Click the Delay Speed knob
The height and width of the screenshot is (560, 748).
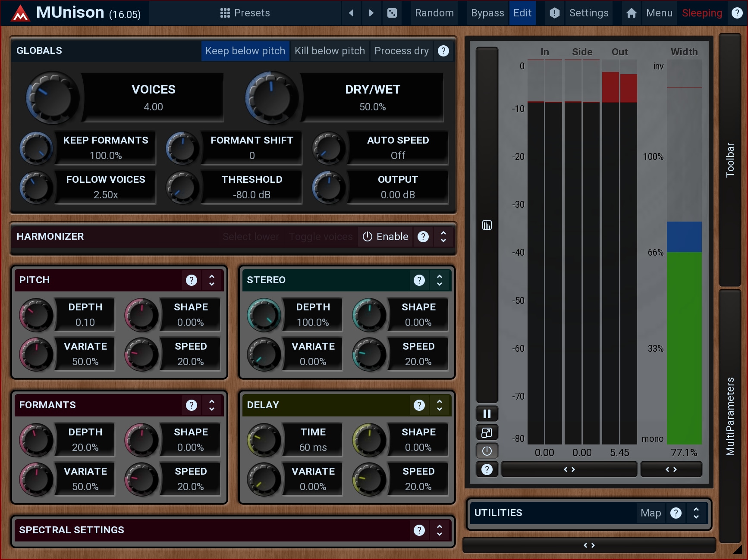(x=369, y=479)
